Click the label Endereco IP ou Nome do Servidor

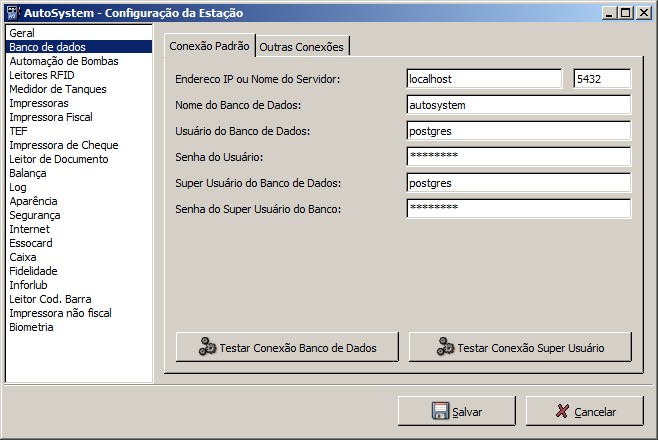(x=258, y=79)
